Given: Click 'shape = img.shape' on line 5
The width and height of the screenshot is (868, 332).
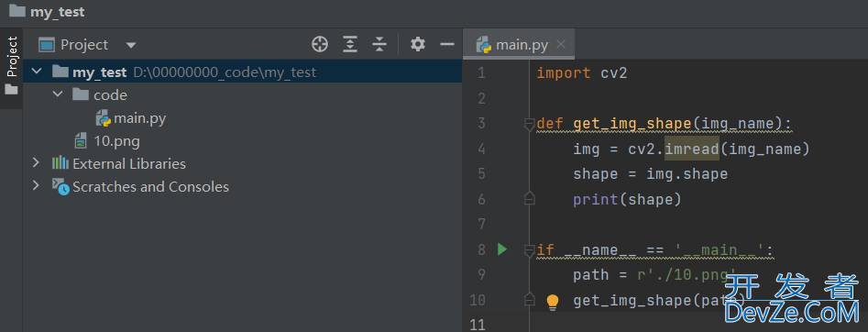Looking at the screenshot, I should [651, 174].
